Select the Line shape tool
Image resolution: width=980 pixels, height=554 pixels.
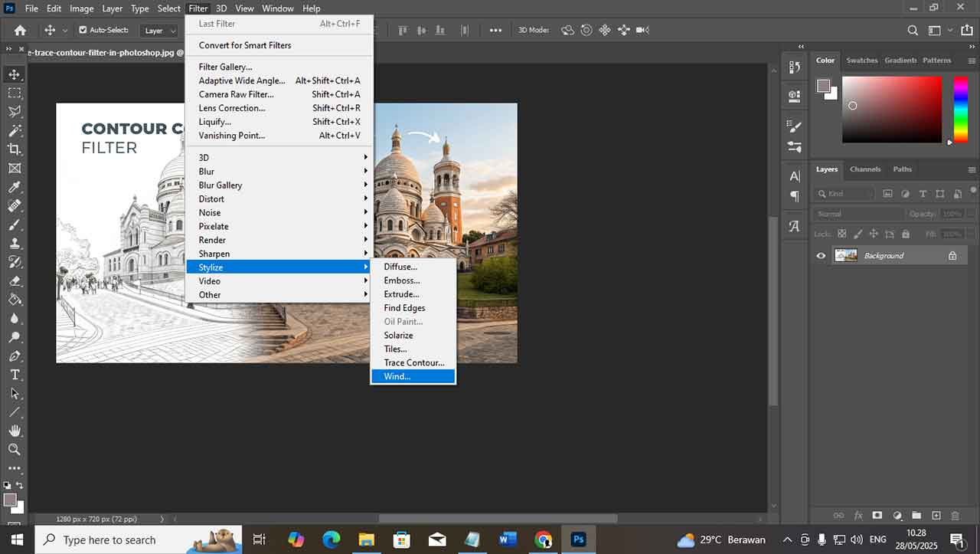[x=15, y=412]
